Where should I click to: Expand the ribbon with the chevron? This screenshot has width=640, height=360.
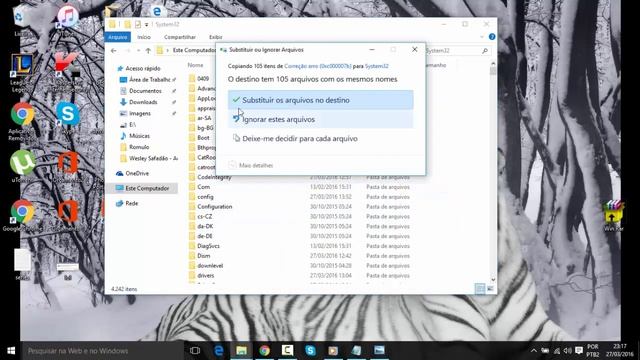click(482, 37)
